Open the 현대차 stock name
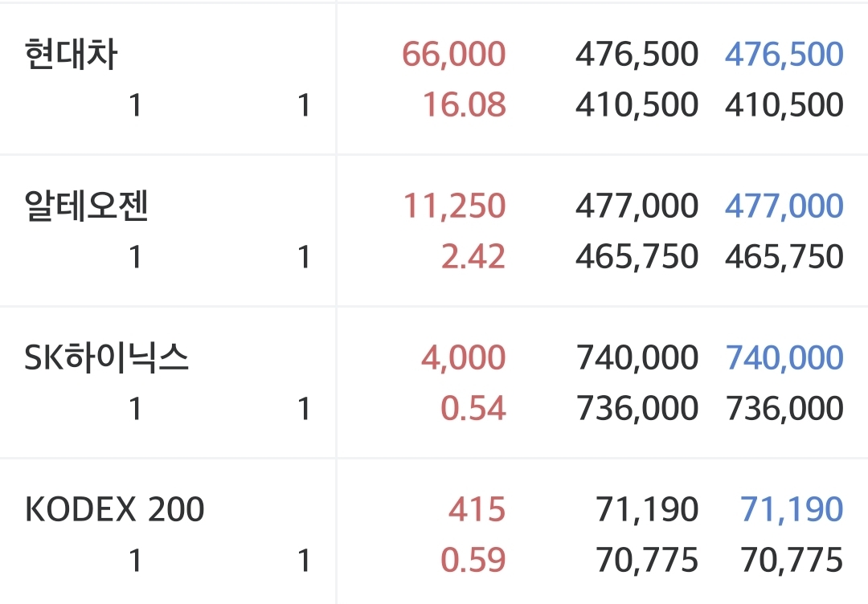Viewport: 868px width, 604px height. pos(71,54)
